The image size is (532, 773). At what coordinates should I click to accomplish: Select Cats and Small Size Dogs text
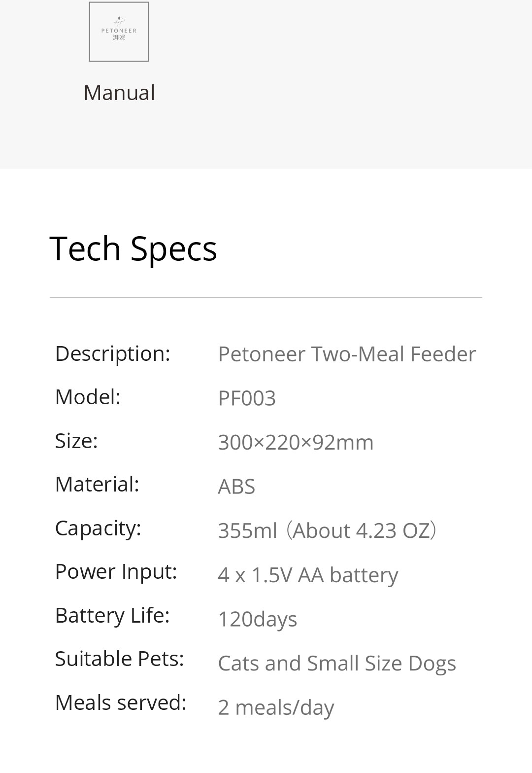coord(337,663)
